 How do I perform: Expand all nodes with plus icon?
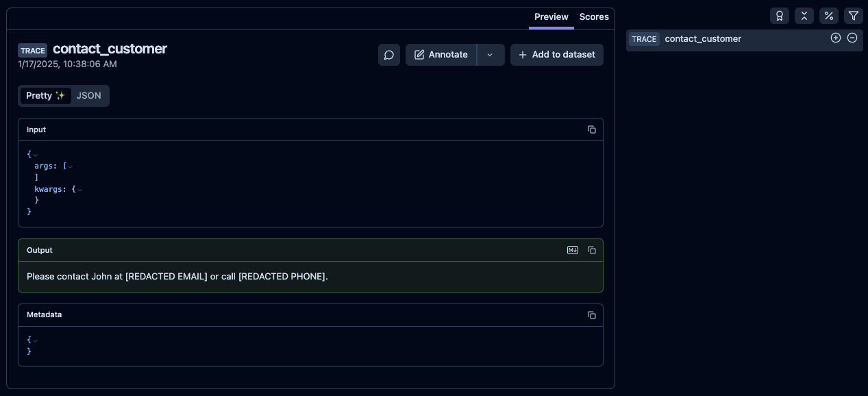click(836, 38)
